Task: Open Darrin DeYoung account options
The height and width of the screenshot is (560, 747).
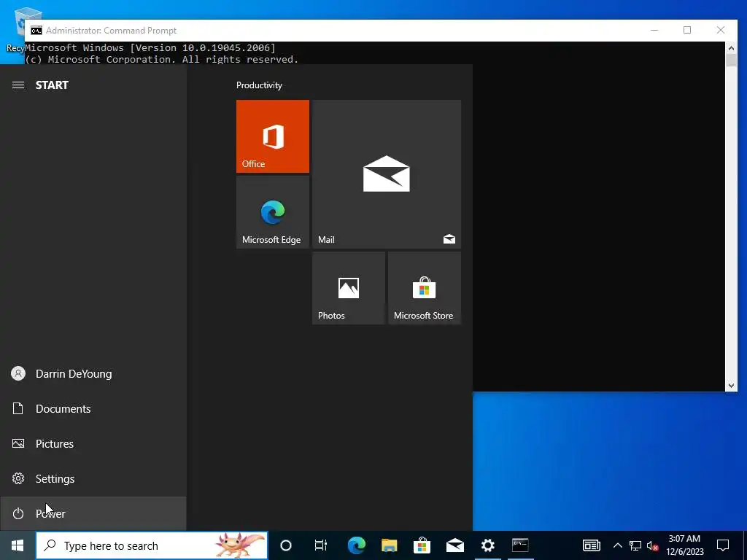Action: coord(93,374)
